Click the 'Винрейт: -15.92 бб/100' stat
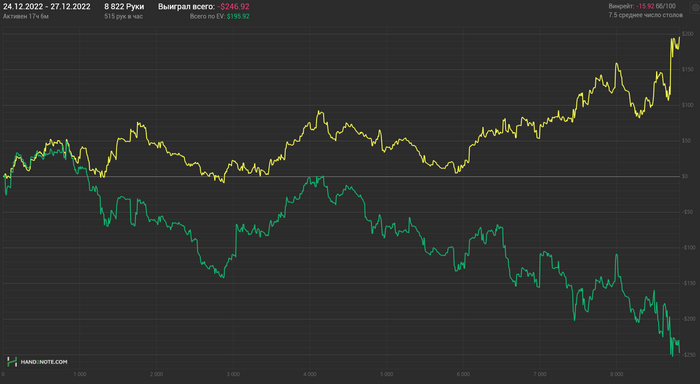700x384 pixels. [642, 6]
